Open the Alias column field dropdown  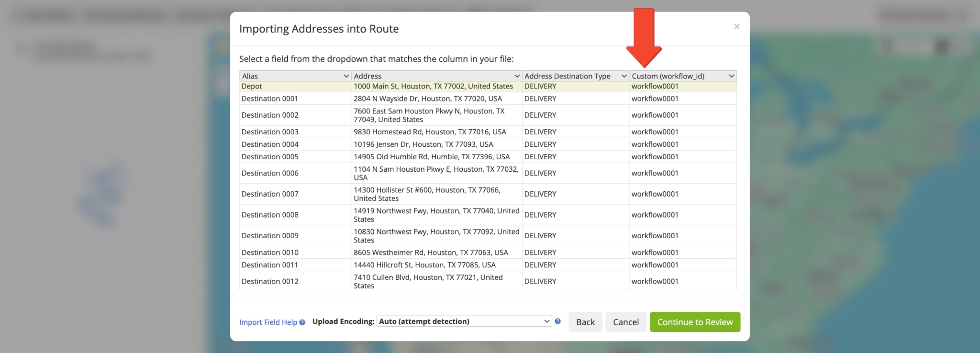pos(295,76)
